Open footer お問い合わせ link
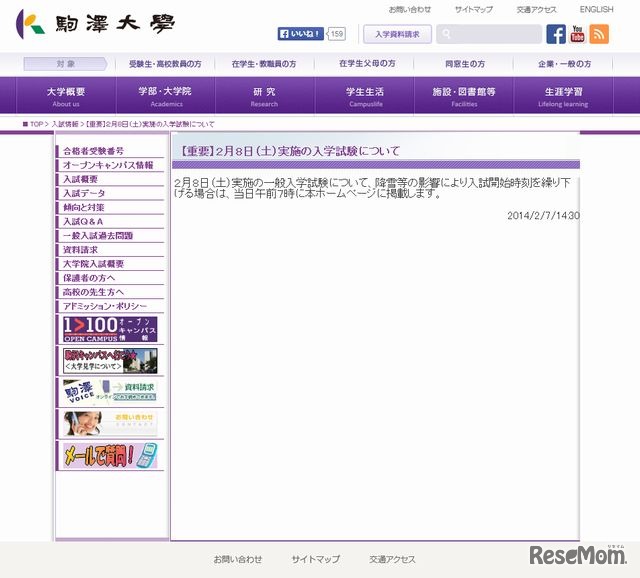This screenshot has height=578, width=640. [x=238, y=559]
